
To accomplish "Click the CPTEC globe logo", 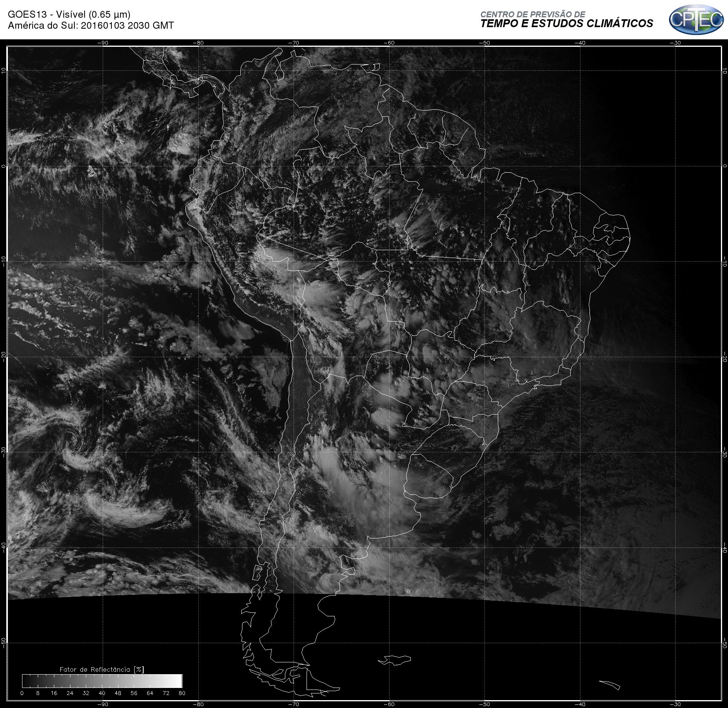I will coord(696,19).
